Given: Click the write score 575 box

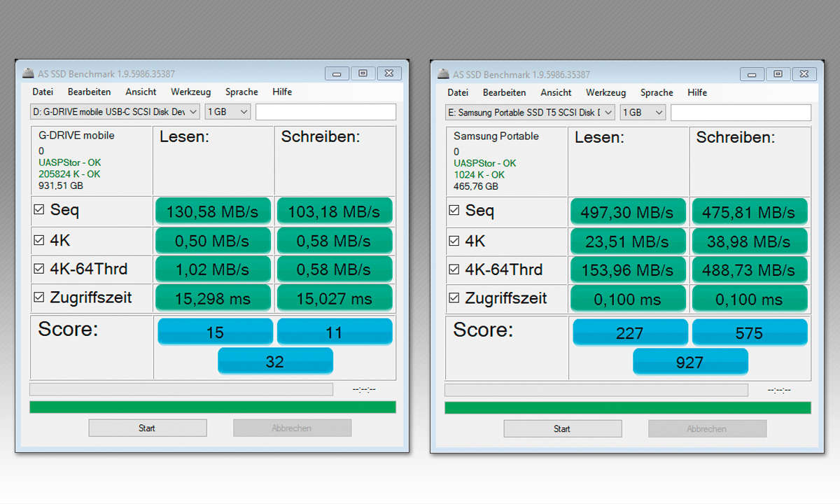Looking at the screenshot, I should point(750,332).
